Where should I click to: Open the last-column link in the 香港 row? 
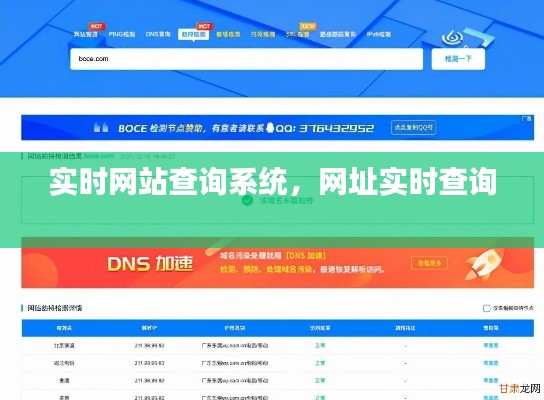pyautogui.click(x=491, y=381)
